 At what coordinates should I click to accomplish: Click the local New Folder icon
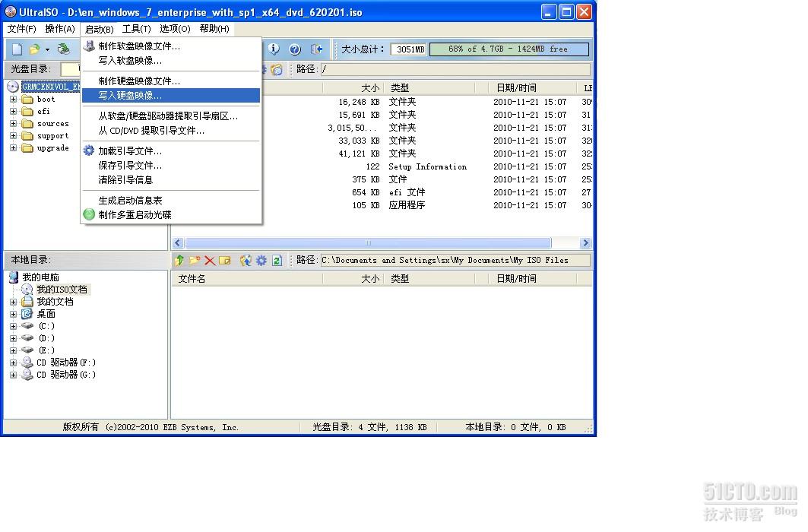pos(195,261)
